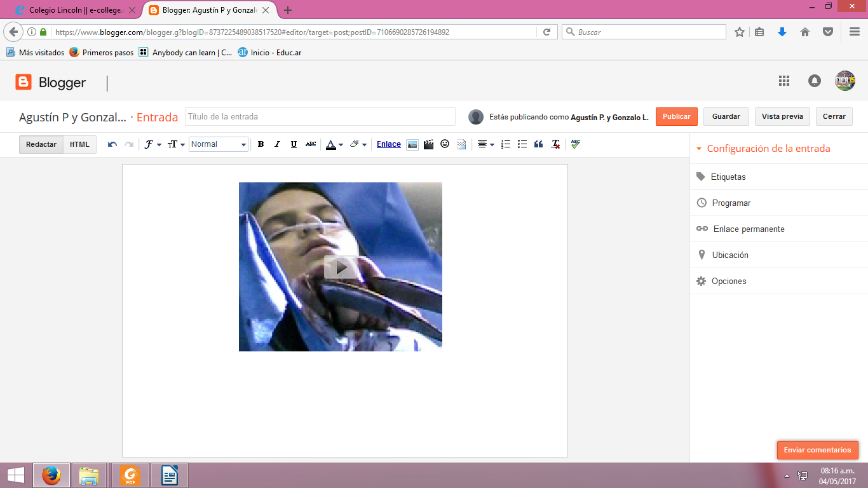Apply a numbered list
The image size is (868, 488).
click(x=506, y=144)
